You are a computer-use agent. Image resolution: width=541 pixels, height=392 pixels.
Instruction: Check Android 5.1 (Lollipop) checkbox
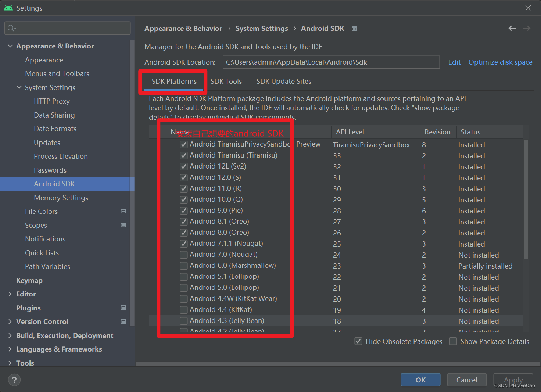(184, 277)
